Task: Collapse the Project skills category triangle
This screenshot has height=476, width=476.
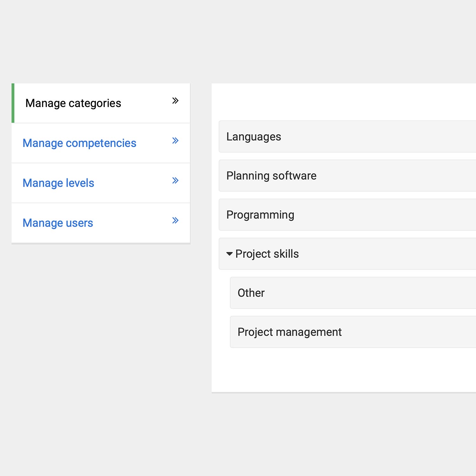Action: (x=229, y=254)
